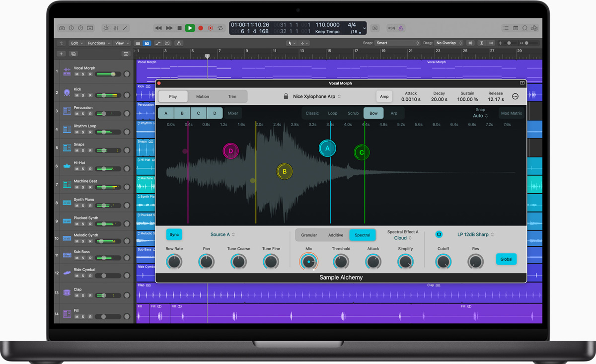Open the more options ellipsis button
The height and width of the screenshot is (364, 596).
(515, 96)
